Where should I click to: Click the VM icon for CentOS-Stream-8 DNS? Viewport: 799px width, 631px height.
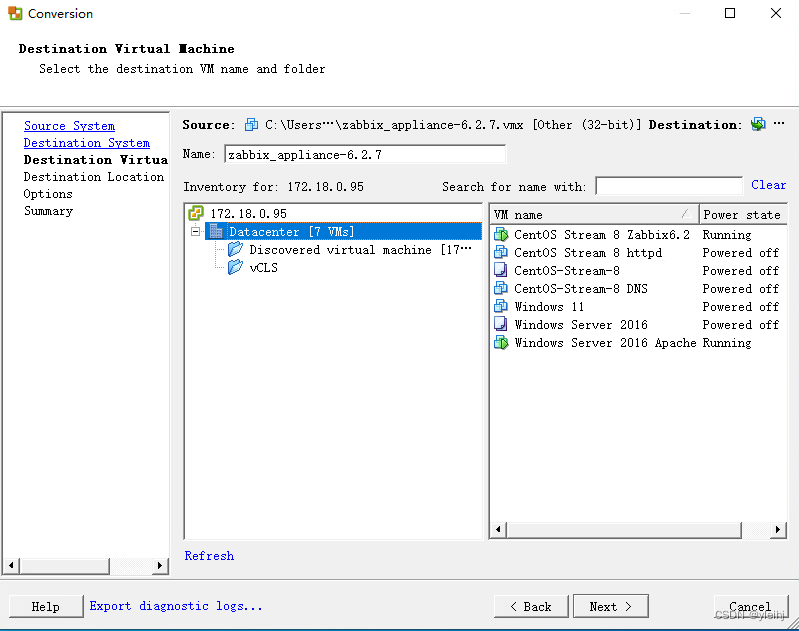click(501, 288)
